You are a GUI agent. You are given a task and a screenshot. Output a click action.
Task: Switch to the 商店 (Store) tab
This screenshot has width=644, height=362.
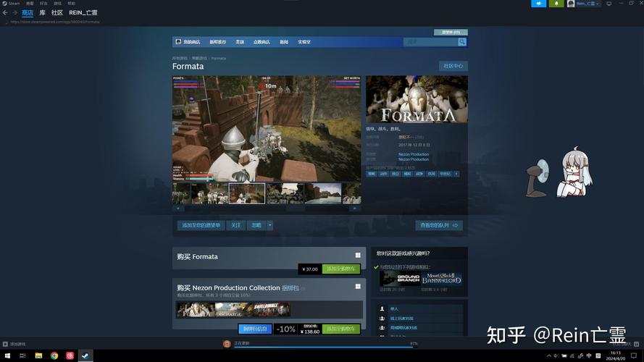tap(28, 13)
